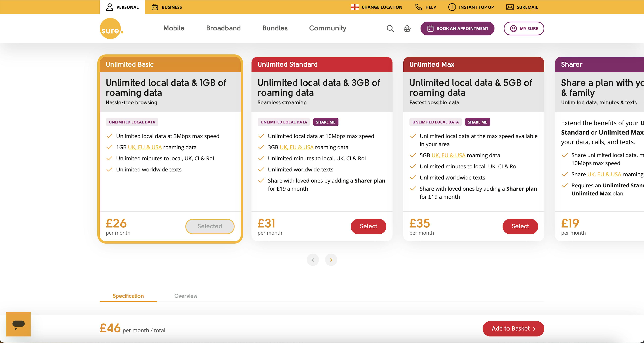This screenshot has width=644, height=343.
Task: Open My Sure account button
Action: point(524,29)
